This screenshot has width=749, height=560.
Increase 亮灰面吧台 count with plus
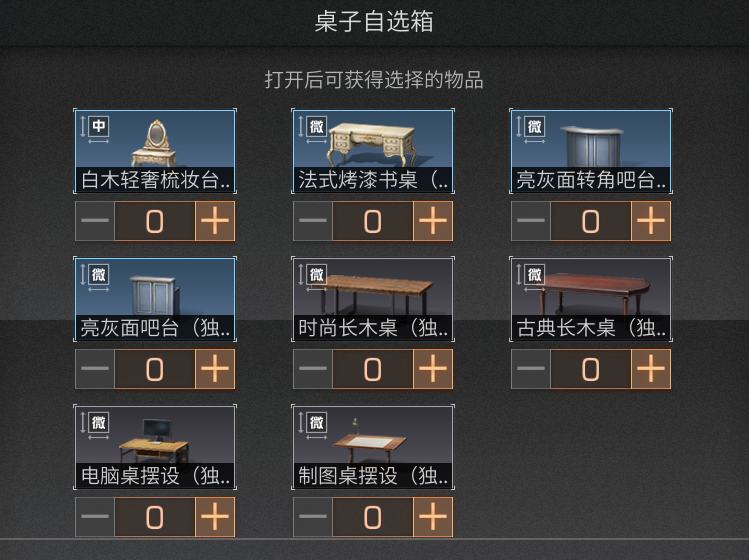[x=215, y=369]
